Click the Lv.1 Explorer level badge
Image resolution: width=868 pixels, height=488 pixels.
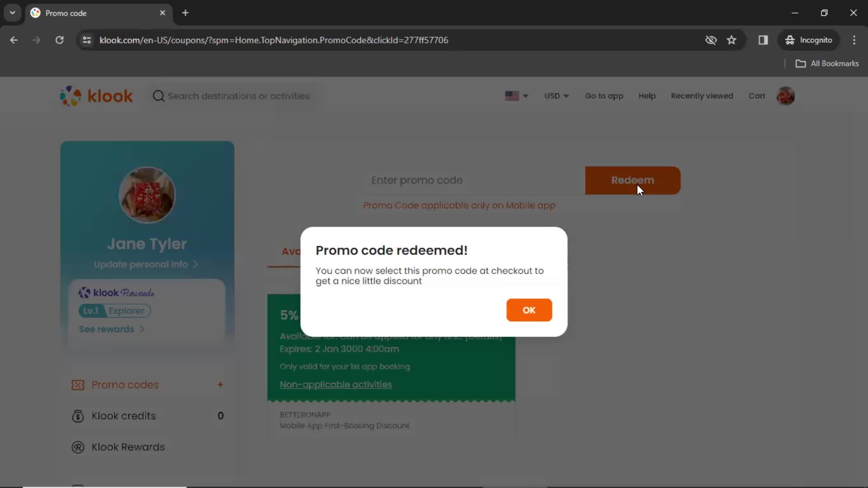[x=115, y=311]
